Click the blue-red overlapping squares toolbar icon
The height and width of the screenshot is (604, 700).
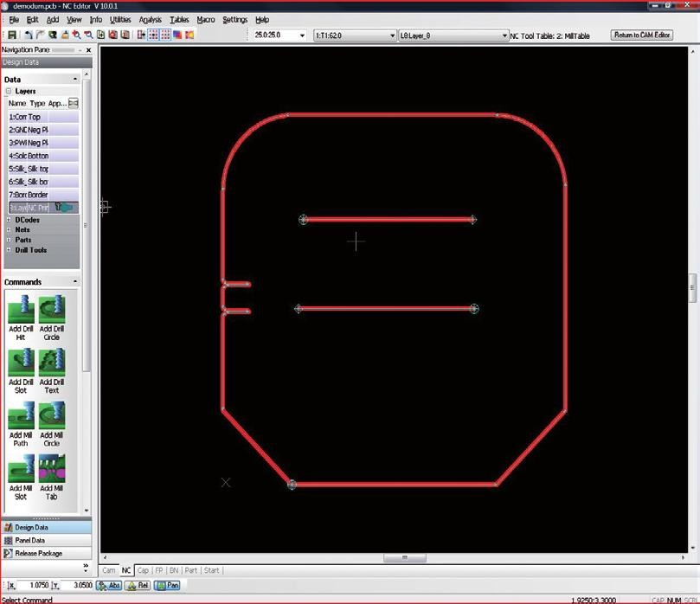[x=177, y=35]
